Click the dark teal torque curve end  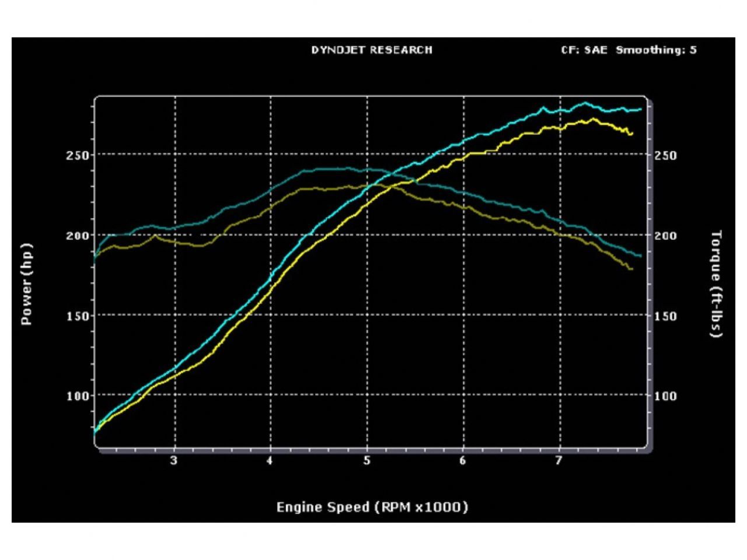(640, 256)
